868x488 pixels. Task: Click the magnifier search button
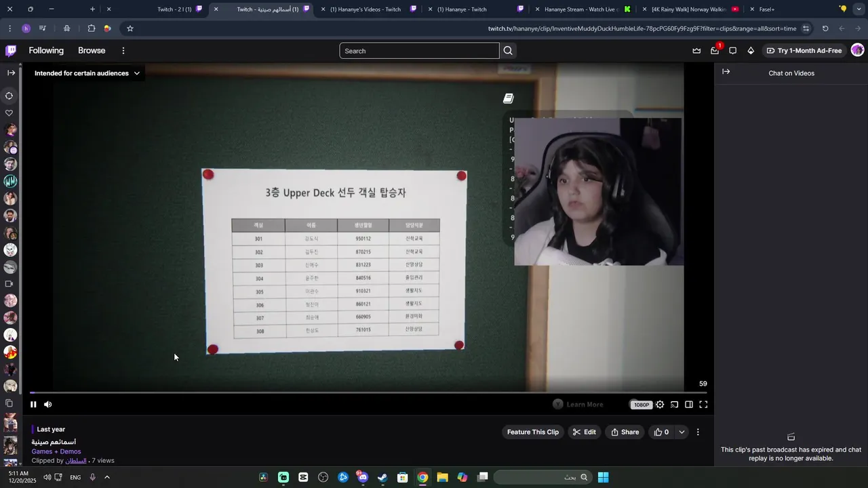tap(508, 51)
